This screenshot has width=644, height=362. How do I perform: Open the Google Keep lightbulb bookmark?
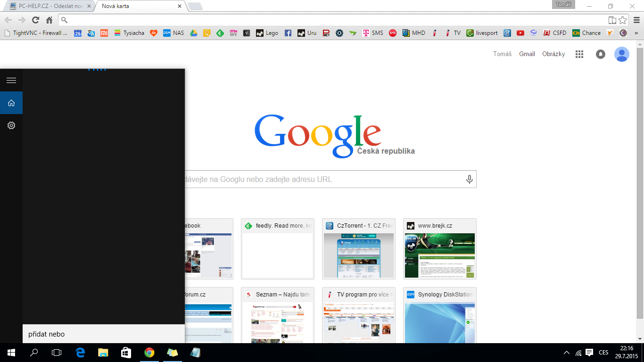(x=206, y=33)
